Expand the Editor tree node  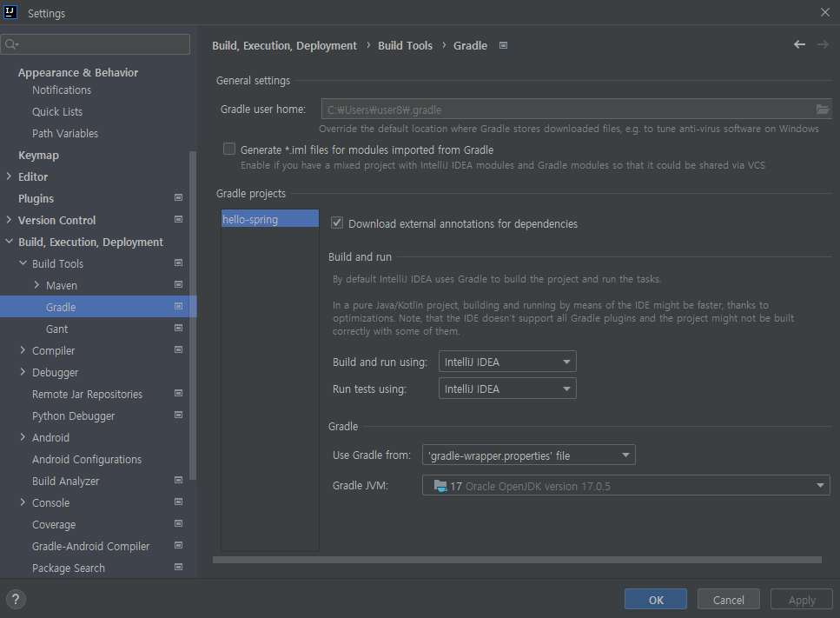point(9,176)
